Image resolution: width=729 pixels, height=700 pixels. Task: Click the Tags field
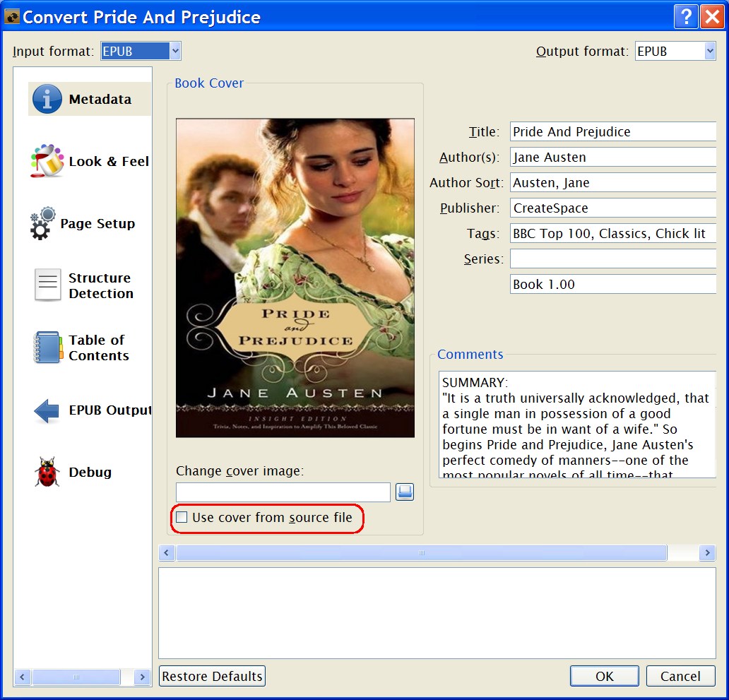[612, 233]
